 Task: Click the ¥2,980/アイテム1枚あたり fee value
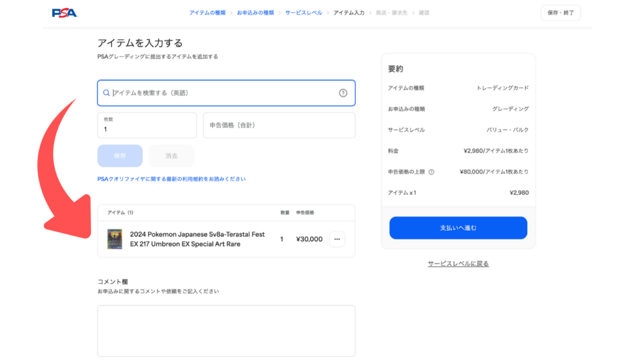pos(496,151)
